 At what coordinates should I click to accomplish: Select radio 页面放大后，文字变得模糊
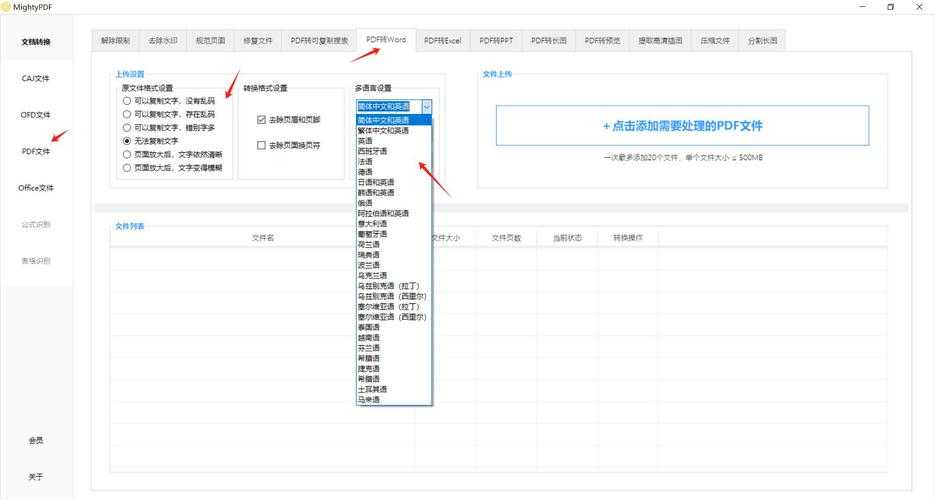tap(172, 167)
